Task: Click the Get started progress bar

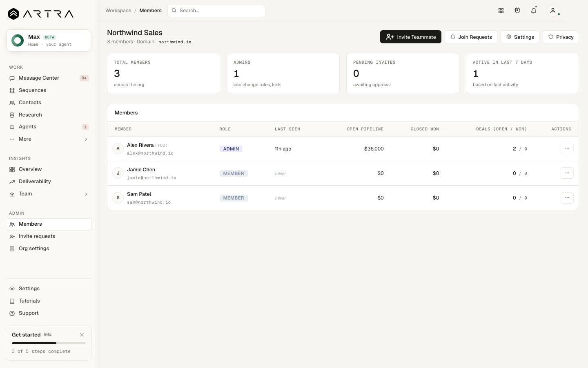Action: [x=49, y=343]
